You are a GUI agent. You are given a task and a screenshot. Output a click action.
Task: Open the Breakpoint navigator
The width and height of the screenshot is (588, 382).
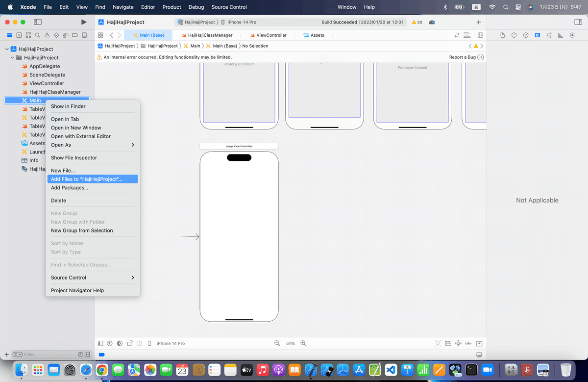pos(75,35)
